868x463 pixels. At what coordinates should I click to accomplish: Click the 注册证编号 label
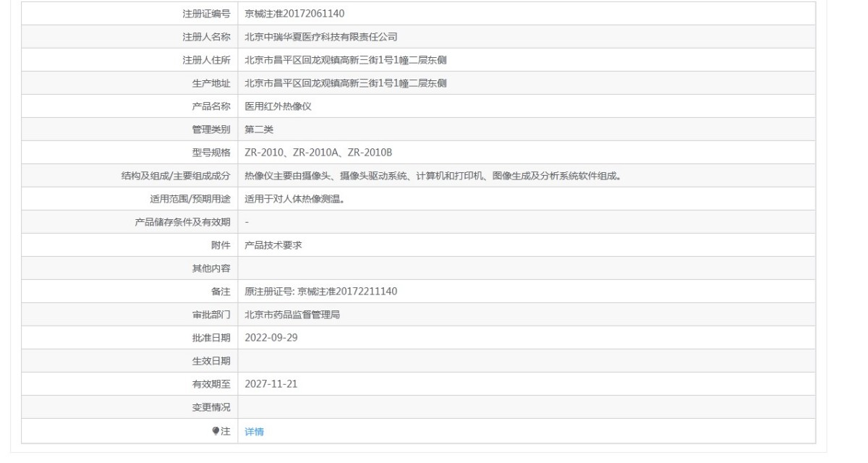pos(206,14)
